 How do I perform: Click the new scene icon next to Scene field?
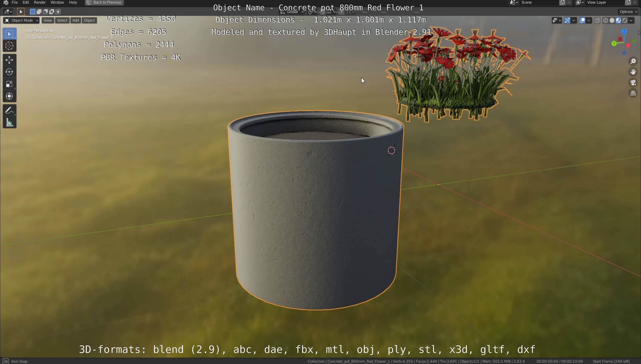tap(562, 2)
